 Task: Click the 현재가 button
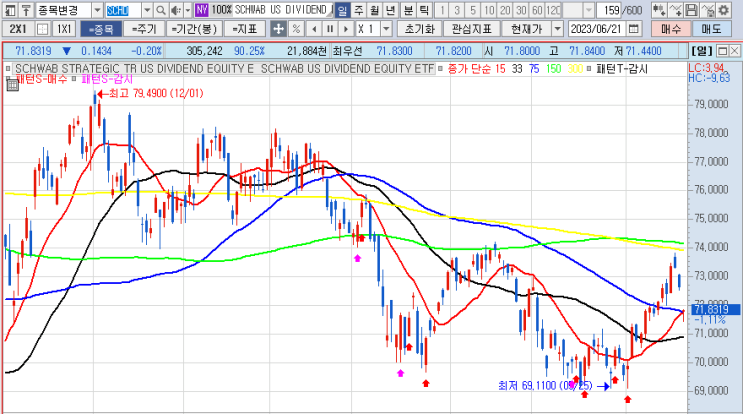526,29
